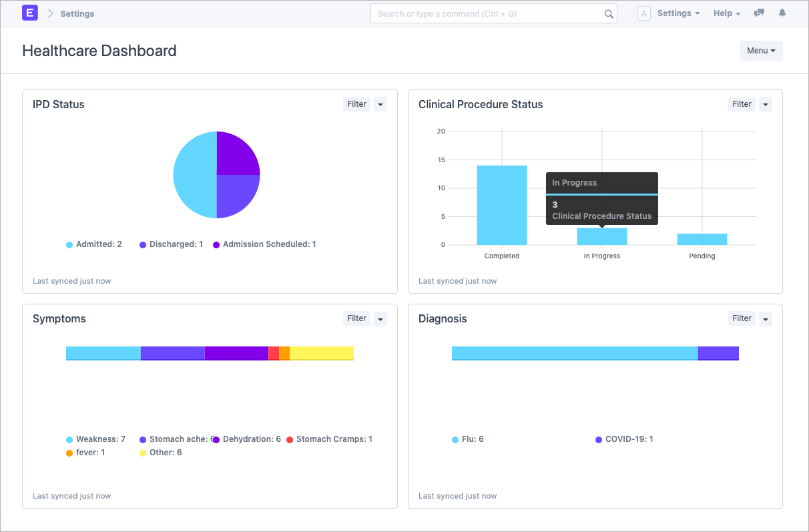Click the COVID-19 legend color dot
The height and width of the screenshot is (532, 809).
(597, 439)
